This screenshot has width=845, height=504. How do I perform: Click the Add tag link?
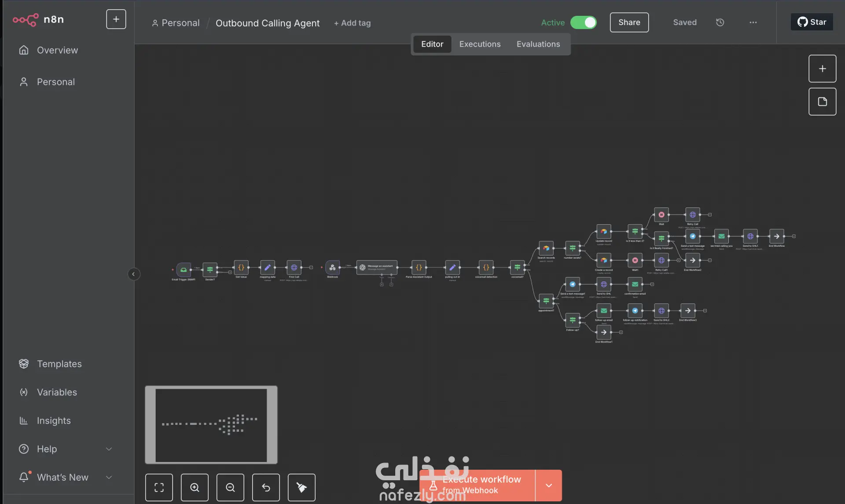click(352, 23)
